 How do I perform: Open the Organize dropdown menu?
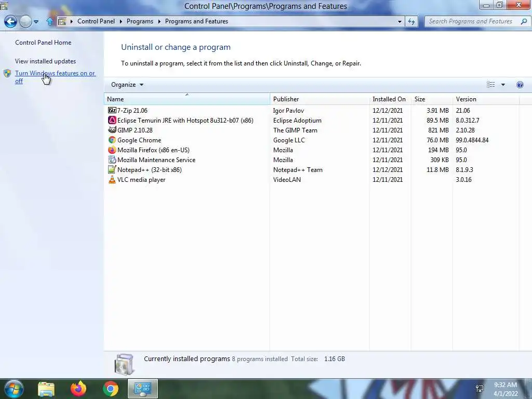coord(127,85)
